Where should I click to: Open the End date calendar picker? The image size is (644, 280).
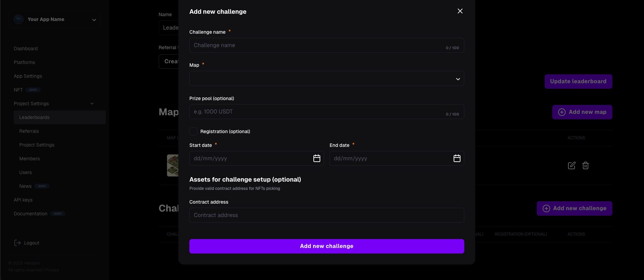457,158
